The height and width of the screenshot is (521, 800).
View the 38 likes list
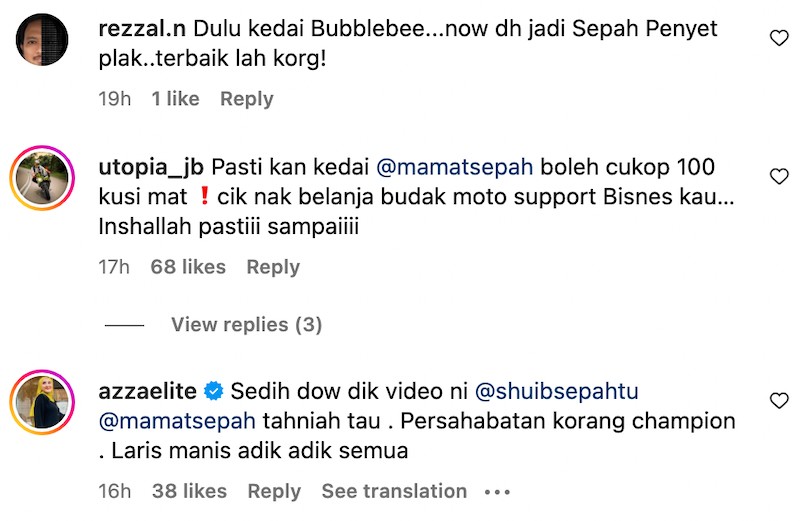point(189,491)
